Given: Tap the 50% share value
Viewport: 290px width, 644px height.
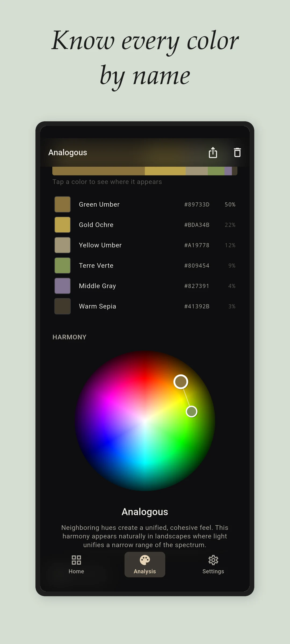Looking at the screenshot, I should coord(230,204).
